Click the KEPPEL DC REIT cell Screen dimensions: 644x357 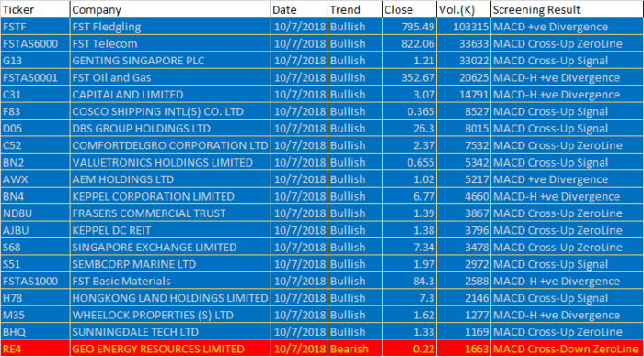[x=170, y=230]
